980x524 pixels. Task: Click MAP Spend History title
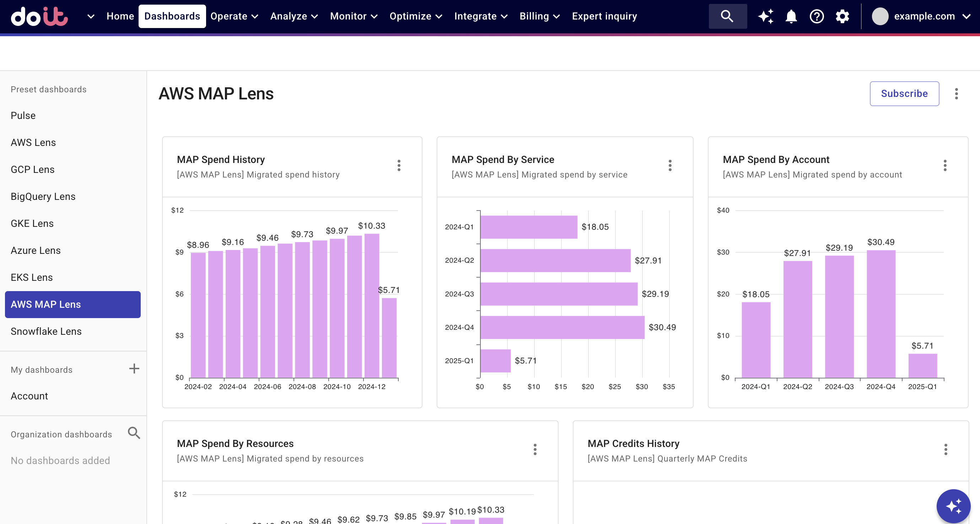point(221,160)
